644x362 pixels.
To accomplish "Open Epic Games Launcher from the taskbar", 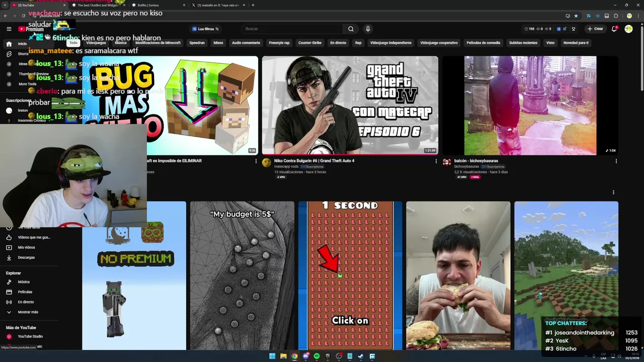I will (328, 356).
